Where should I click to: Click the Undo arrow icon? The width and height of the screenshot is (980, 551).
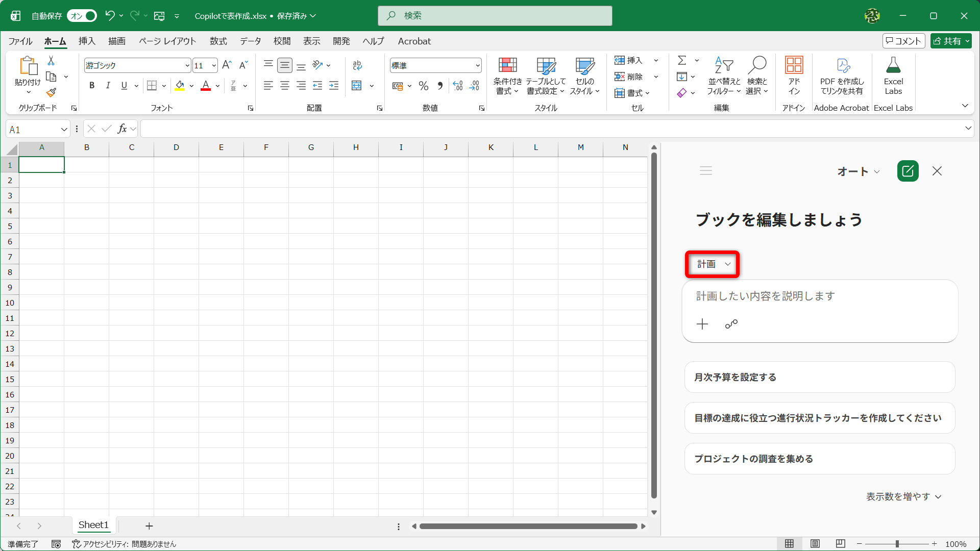coord(110,16)
